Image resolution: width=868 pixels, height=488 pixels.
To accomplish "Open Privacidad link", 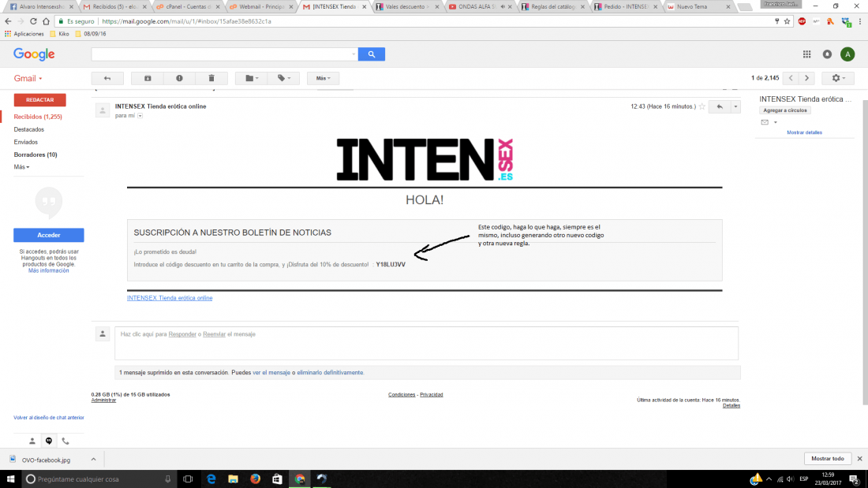I will [x=431, y=394].
